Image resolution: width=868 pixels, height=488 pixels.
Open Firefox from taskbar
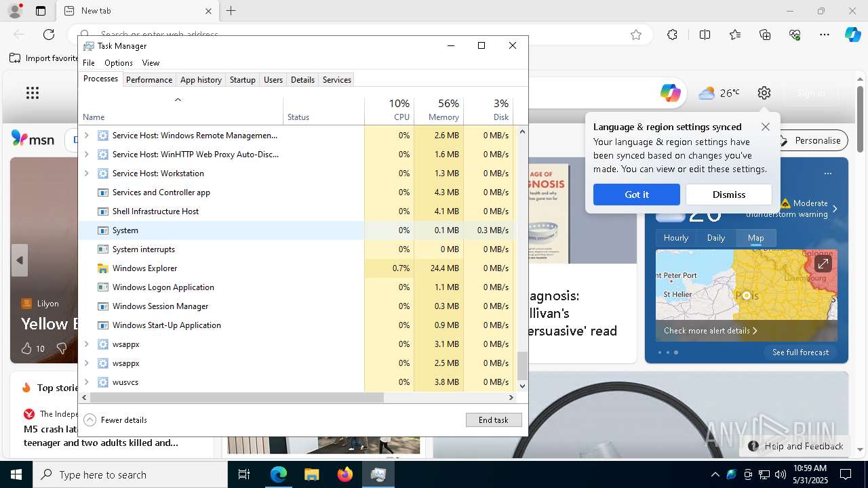pos(344,474)
